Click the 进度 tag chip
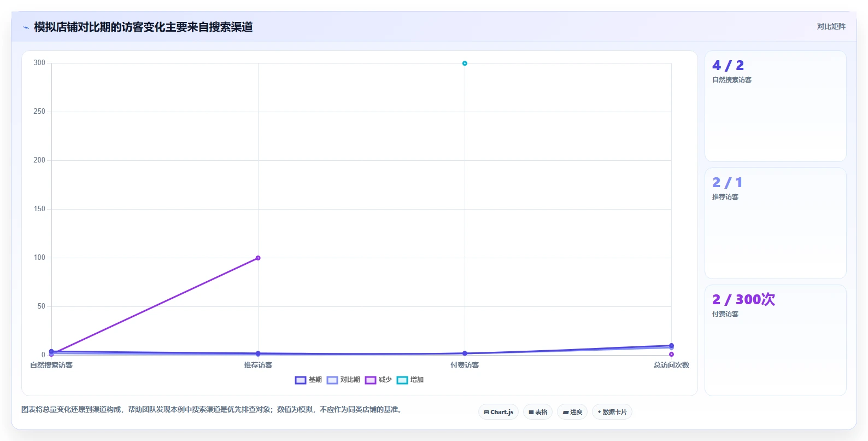The image size is (868, 441). tap(572, 412)
